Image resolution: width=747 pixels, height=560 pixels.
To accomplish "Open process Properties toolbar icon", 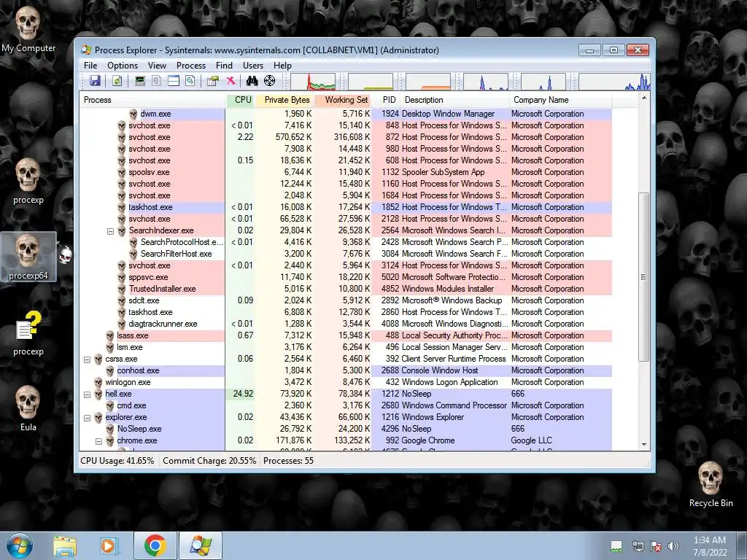I will [212, 81].
